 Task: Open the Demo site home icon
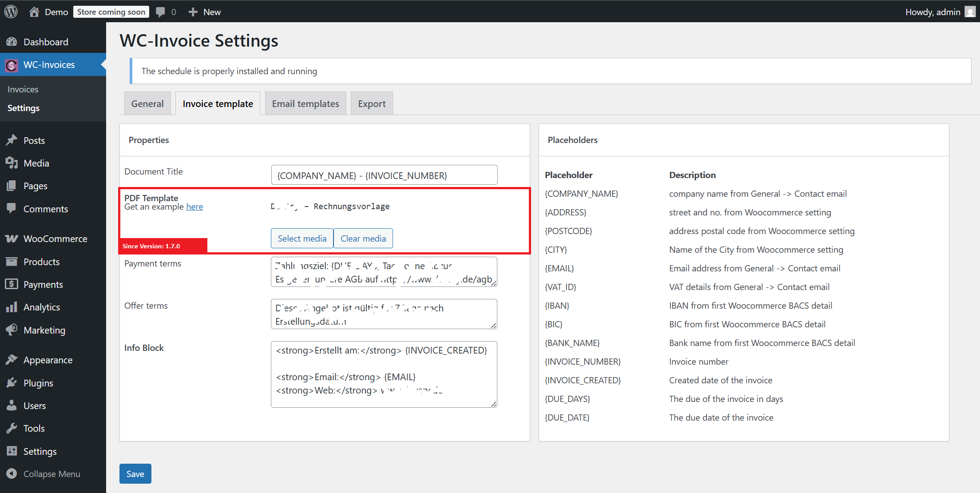34,12
